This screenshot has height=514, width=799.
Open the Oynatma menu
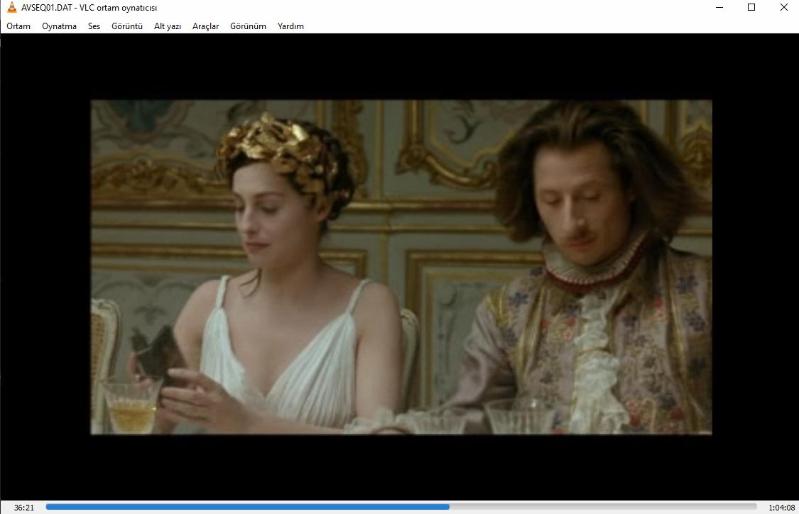59,26
